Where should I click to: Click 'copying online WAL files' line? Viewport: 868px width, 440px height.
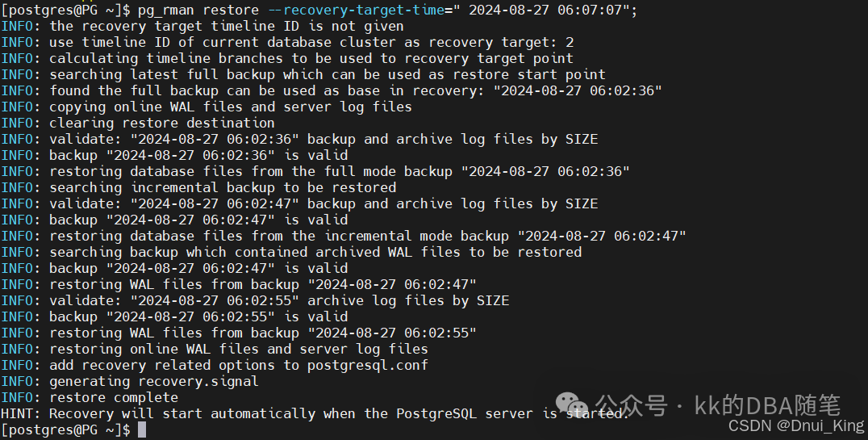click(207, 107)
